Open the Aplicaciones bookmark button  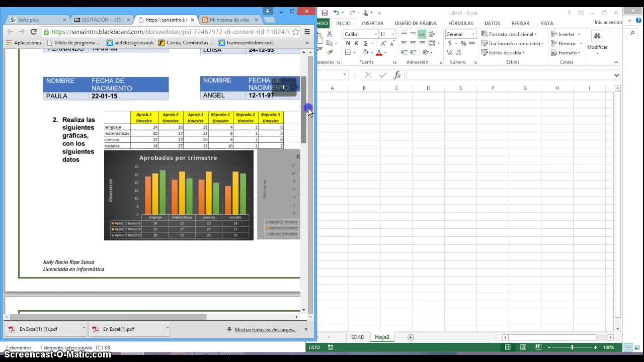(24, 43)
